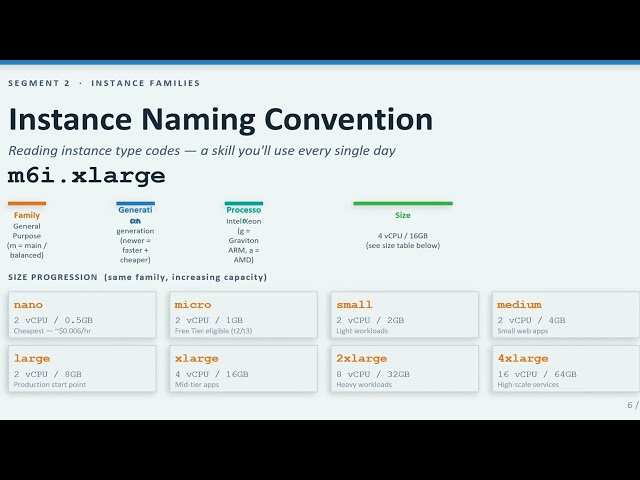This screenshot has height=480, width=640.
Task: Select the '4xlarge' size card
Action: [566, 369]
